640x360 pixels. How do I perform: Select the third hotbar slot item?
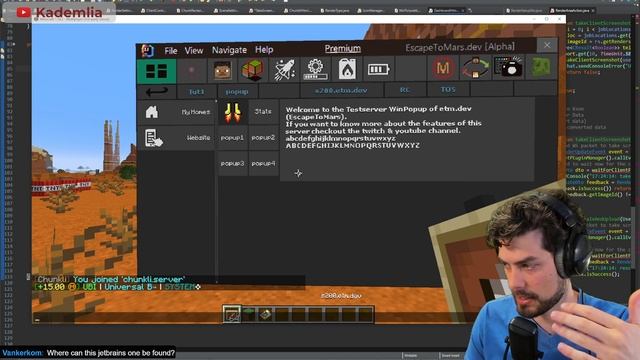265,315
